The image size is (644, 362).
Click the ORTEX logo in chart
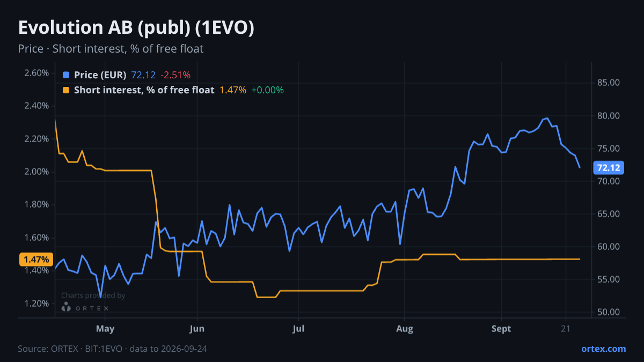pyautogui.click(x=85, y=307)
